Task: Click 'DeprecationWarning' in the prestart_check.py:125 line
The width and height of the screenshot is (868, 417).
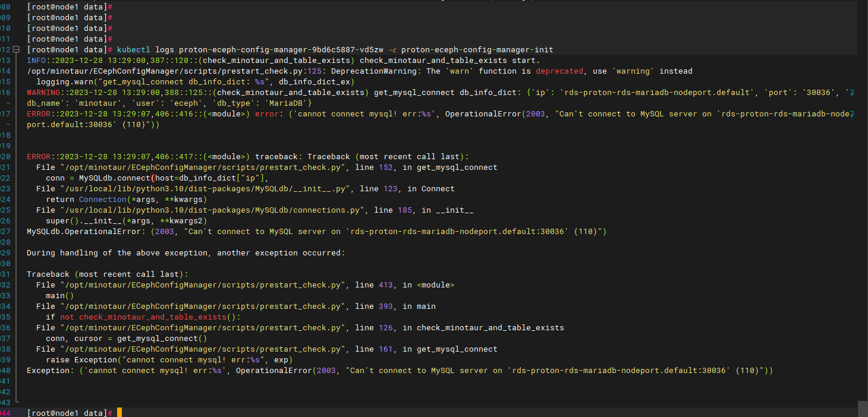Action: pos(373,71)
